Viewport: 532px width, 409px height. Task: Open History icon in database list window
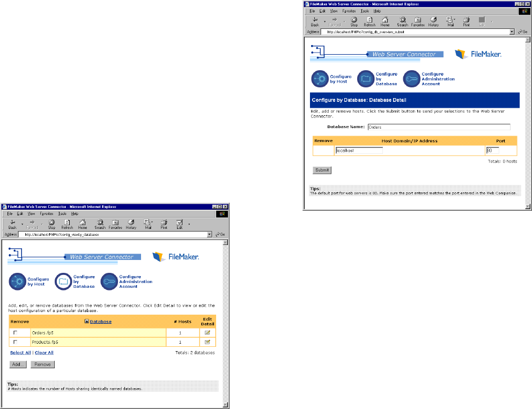coord(131,224)
